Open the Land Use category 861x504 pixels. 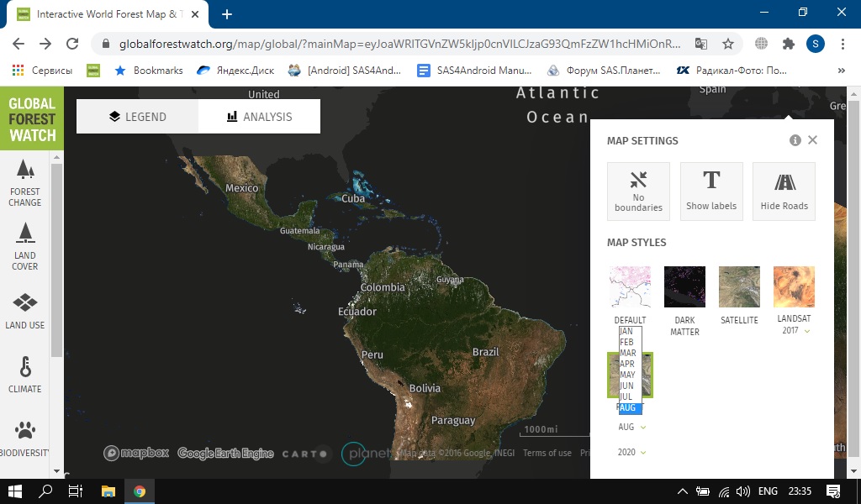[x=25, y=310]
